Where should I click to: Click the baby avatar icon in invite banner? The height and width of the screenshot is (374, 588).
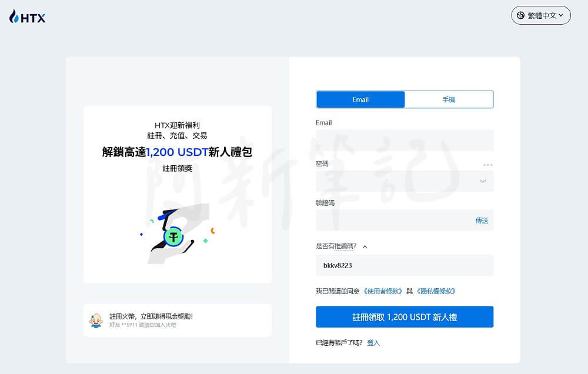coord(96,320)
